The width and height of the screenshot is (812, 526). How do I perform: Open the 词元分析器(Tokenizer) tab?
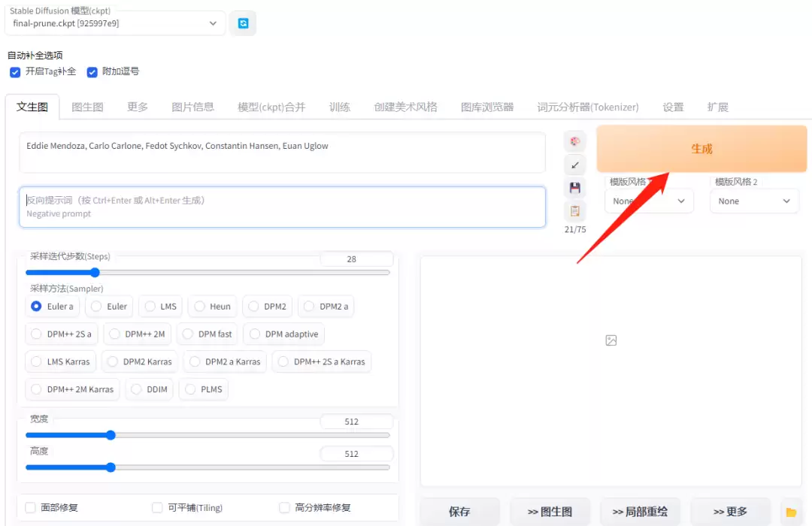click(x=588, y=107)
